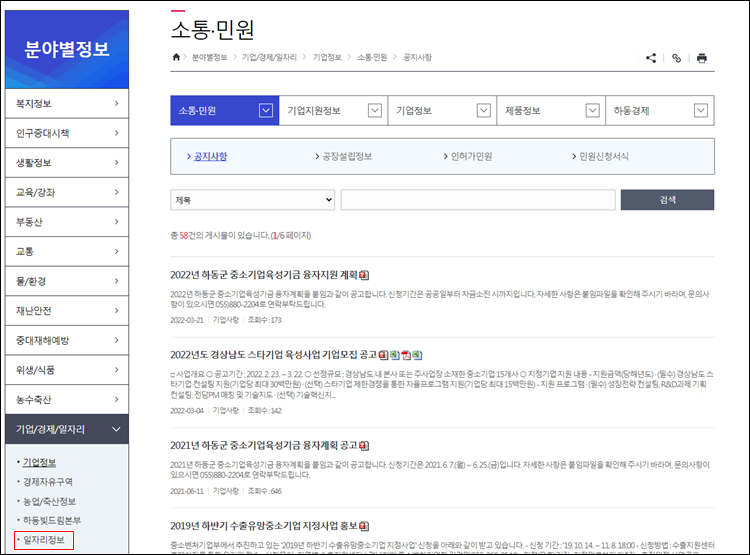Select 인허가민원 sub-tab
The height and width of the screenshot is (555, 750).
(472, 156)
